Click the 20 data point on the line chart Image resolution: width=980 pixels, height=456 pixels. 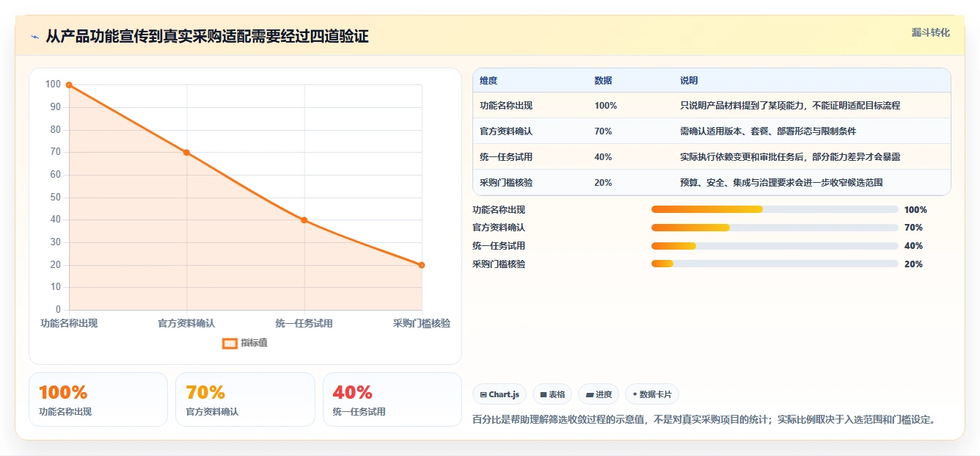click(x=422, y=265)
